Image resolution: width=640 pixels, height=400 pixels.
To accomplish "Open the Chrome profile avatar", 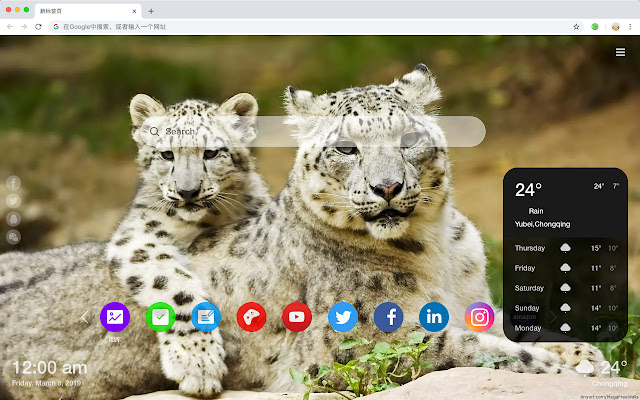I will click(x=616, y=27).
